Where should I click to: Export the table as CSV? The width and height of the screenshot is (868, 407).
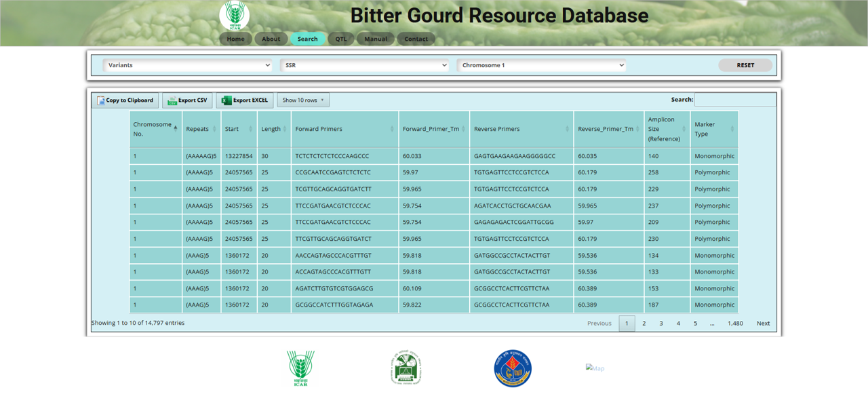pos(187,100)
